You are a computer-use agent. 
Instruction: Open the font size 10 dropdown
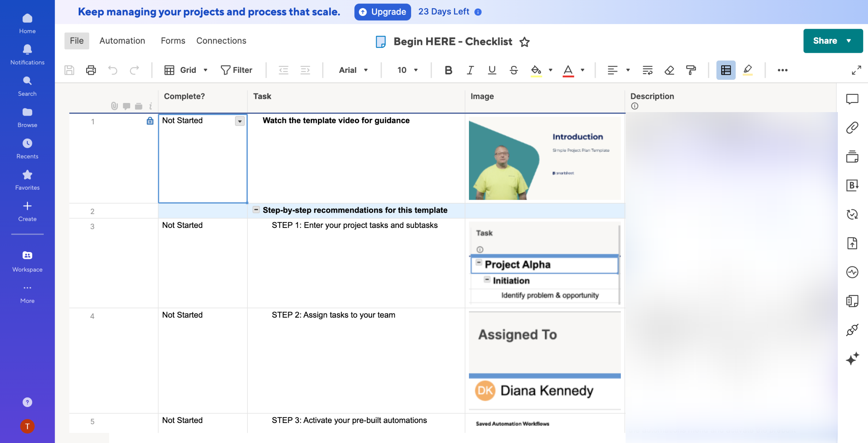pyautogui.click(x=407, y=70)
